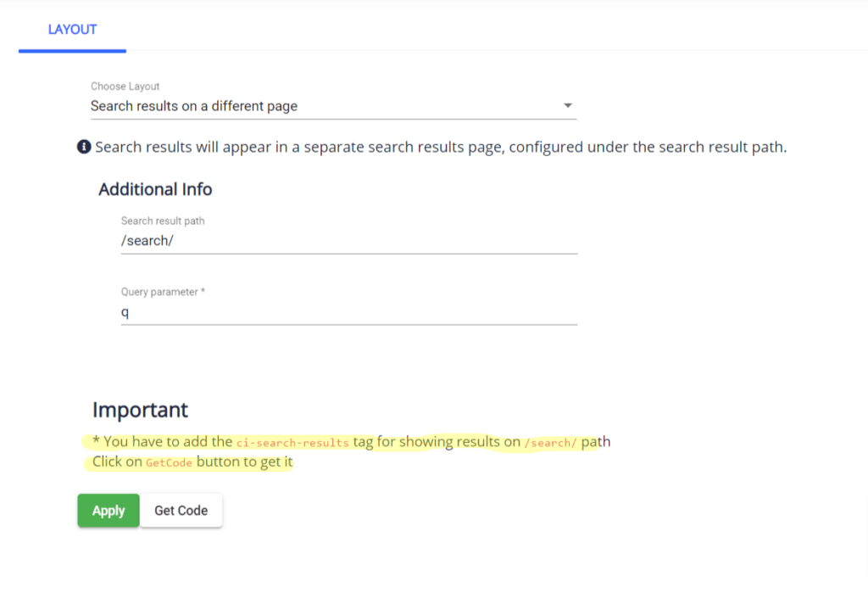Select the 'q' value in Query parameter field

pyautogui.click(x=124, y=311)
